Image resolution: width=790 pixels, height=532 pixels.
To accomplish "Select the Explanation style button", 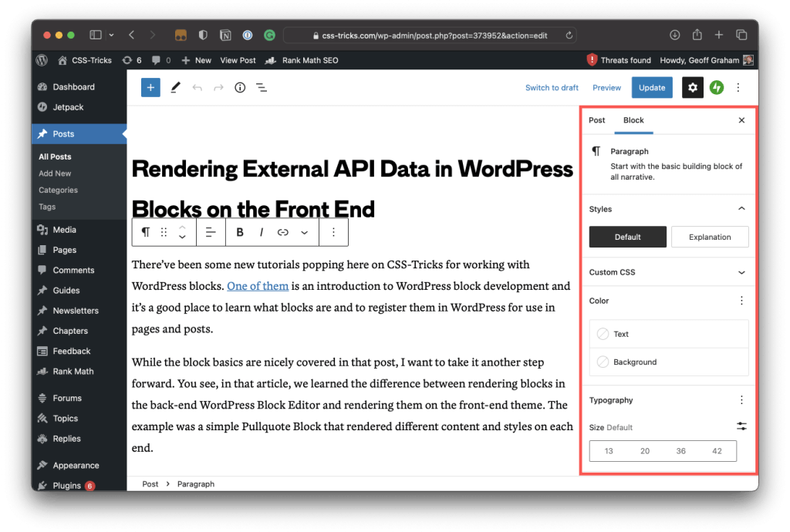I will pos(710,237).
